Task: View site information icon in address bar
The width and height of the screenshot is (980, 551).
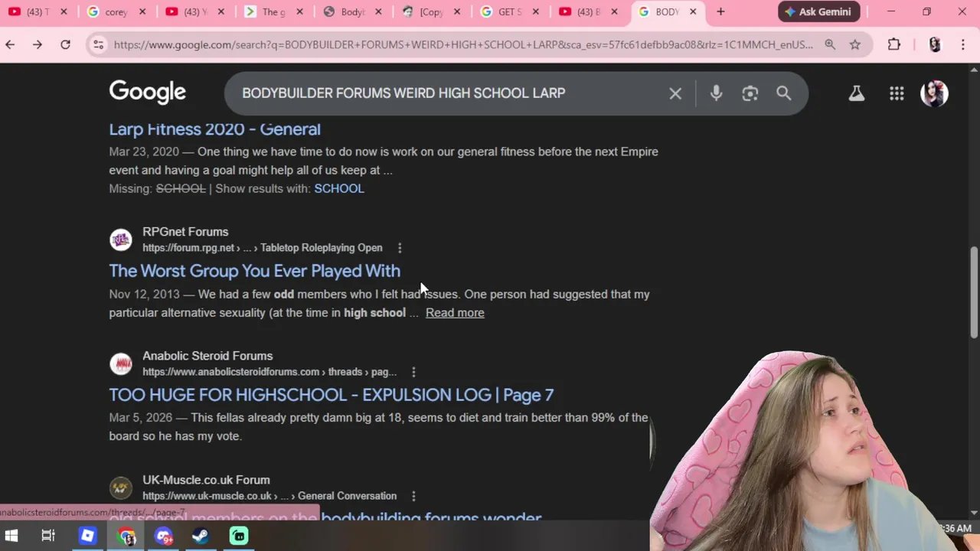Action: tap(98, 44)
